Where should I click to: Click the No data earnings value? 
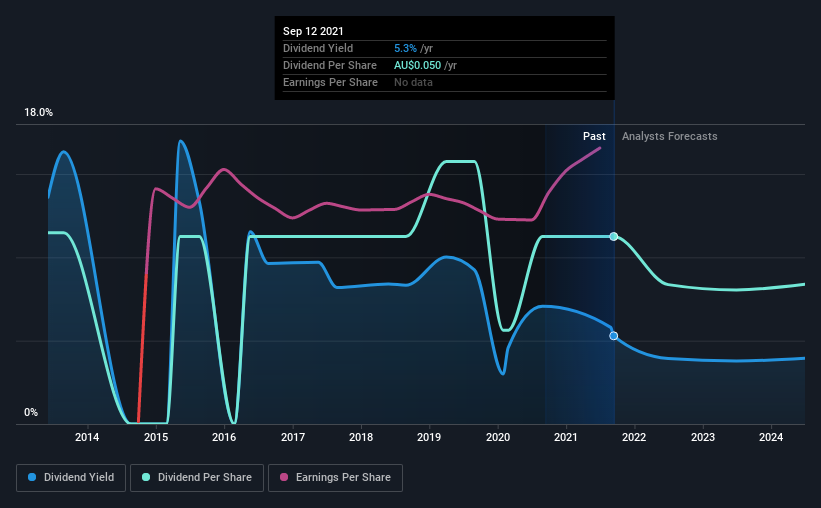pyautogui.click(x=414, y=82)
